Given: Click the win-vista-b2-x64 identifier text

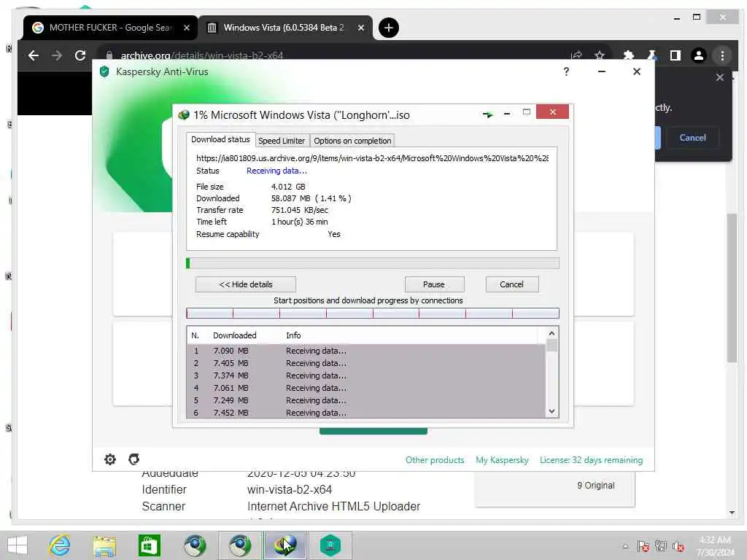Looking at the screenshot, I should point(289,489).
